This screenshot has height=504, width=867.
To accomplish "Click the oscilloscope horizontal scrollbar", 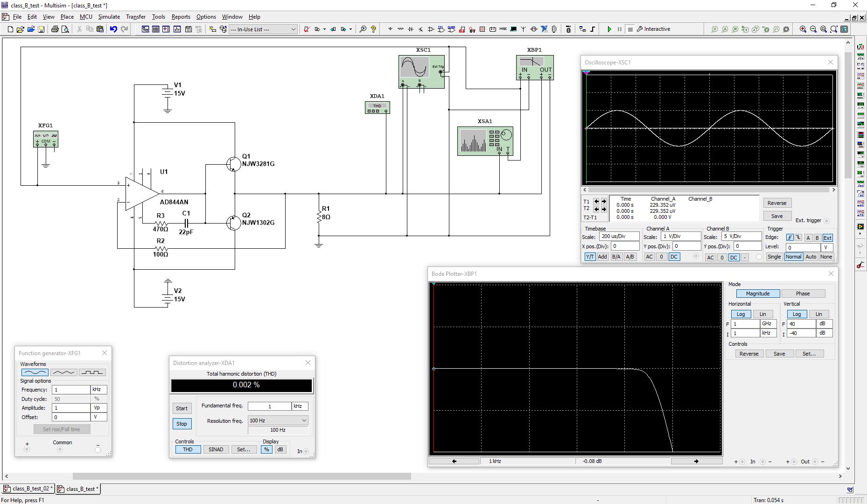I will click(708, 190).
